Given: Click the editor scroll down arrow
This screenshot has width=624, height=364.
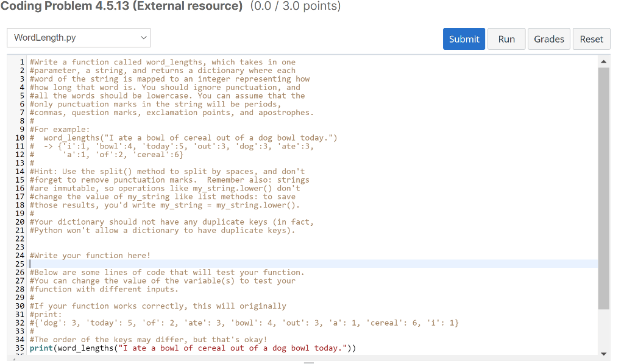Looking at the screenshot, I should point(603,353).
